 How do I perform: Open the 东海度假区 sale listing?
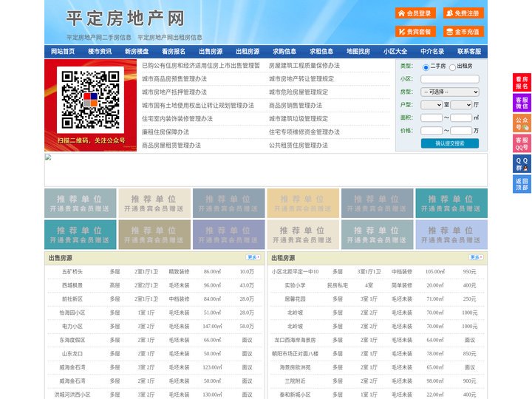tap(72, 340)
